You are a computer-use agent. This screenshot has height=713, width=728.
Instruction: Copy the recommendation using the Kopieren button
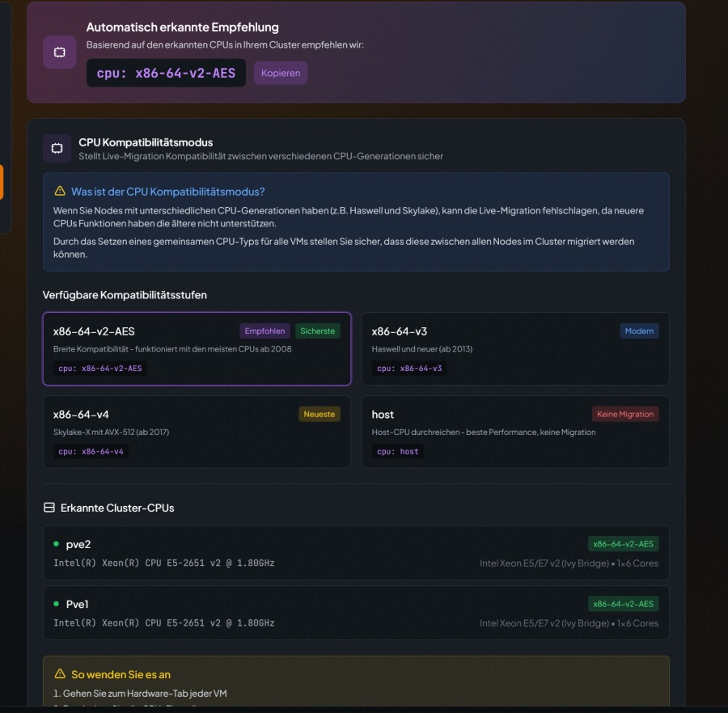click(x=281, y=73)
